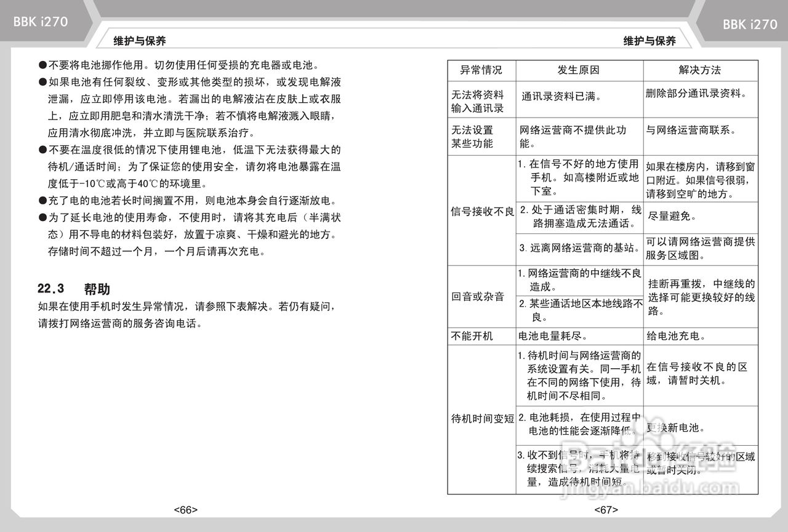Click the right page '维护与保养' heading
Image resolution: width=788 pixels, height=532 pixels.
(x=649, y=41)
